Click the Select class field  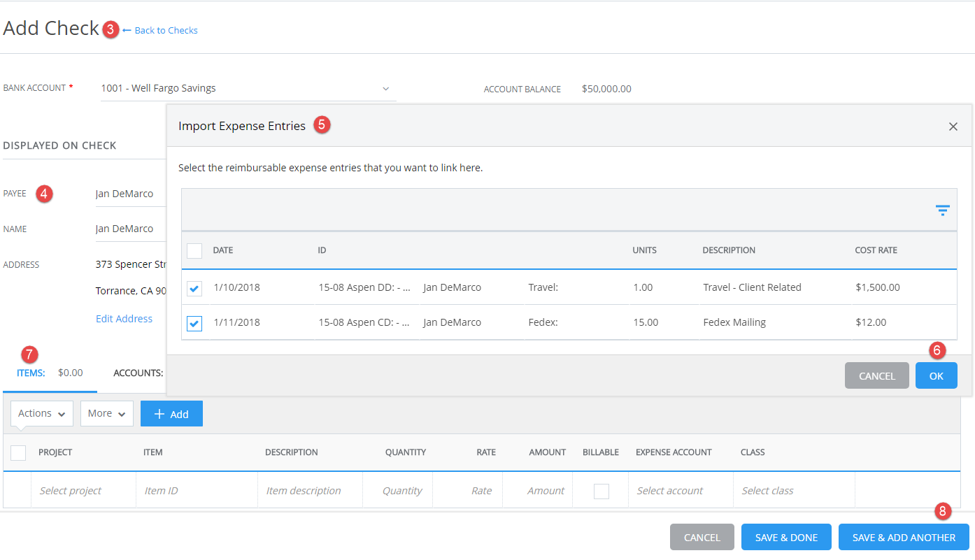click(794, 491)
